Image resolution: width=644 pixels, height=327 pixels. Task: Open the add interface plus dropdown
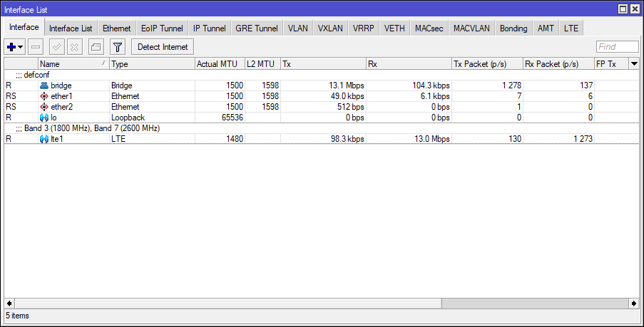click(14, 47)
